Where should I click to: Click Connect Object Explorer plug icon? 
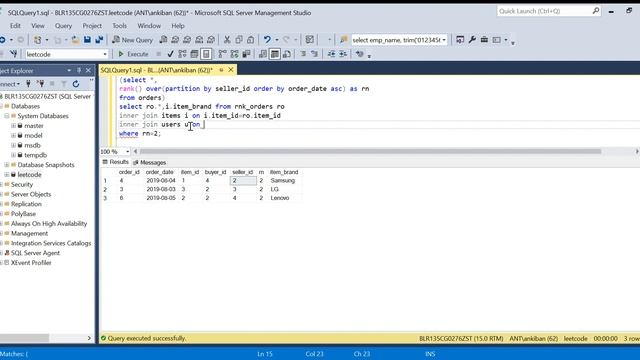click(x=28, y=84)
